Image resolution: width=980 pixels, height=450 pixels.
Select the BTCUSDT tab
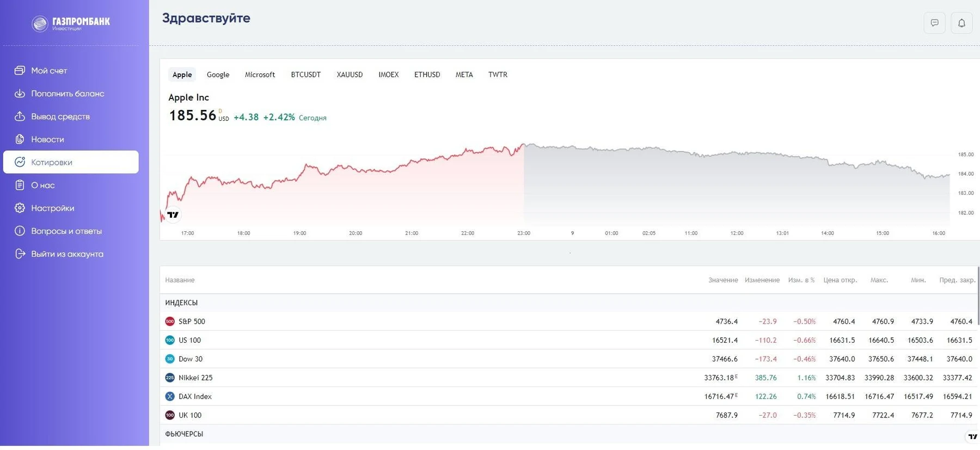[x=305, y=75]
